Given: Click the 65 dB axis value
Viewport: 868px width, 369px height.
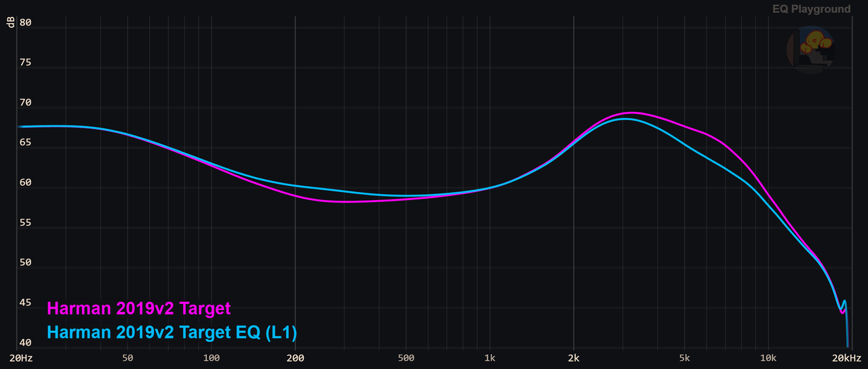Looking at the screenshot, I should click(x=26, y=142).
